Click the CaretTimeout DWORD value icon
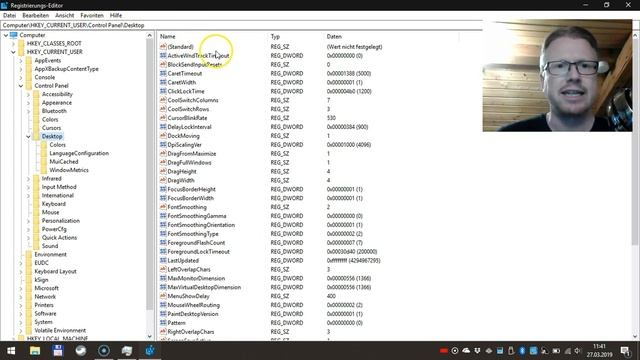This screenshot has width=640, height=360. 163,73
